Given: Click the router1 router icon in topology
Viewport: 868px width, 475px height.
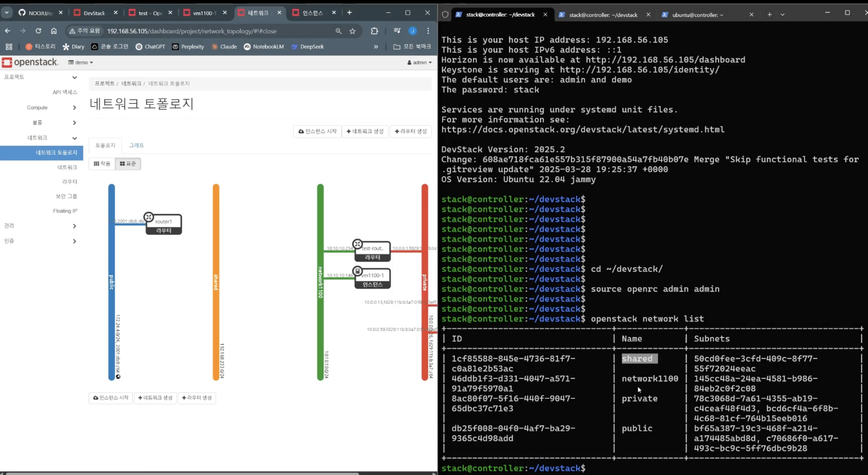Looking at the screenshot, I should coord(149,217).
